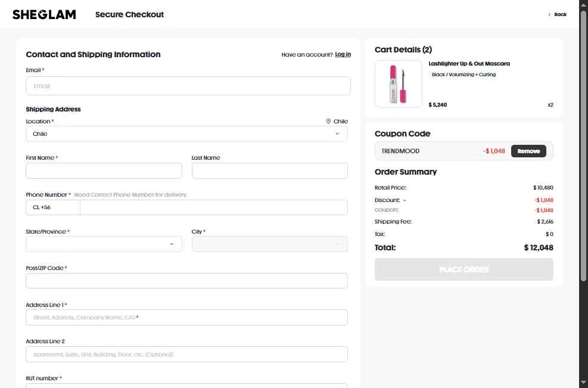Image resolution: width=588 pixels, height=388 pixels.
Task: Click the SHEGLAM logo
Action: click(44, 14)
